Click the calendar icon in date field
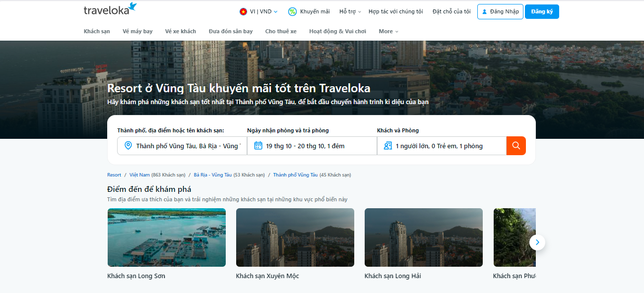 pyautogui.click(x=258, y=146)
